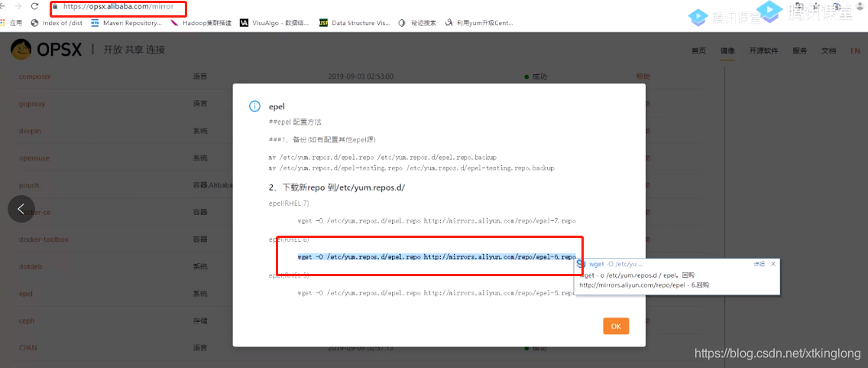Click the 'epel(RHEL 7)' label

[x=289, y=204]
